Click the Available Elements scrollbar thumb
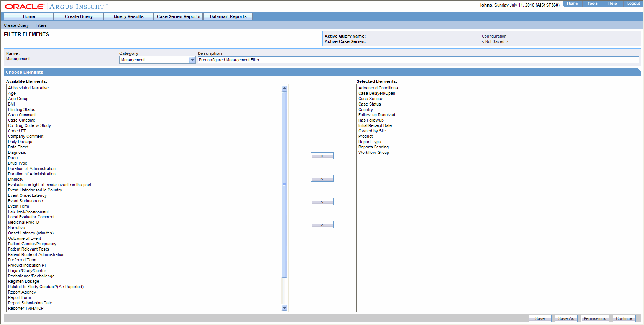644x325 pixels. [x=284, y=185]
